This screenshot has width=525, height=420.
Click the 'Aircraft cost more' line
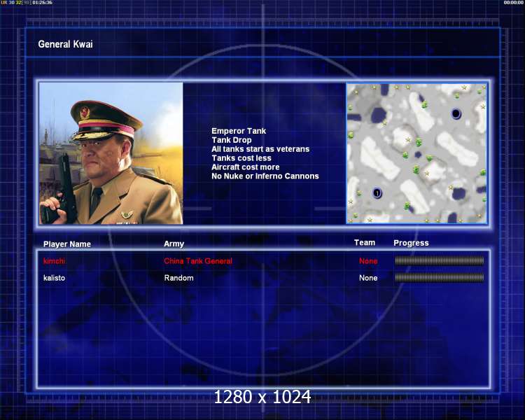pos(246,167)
